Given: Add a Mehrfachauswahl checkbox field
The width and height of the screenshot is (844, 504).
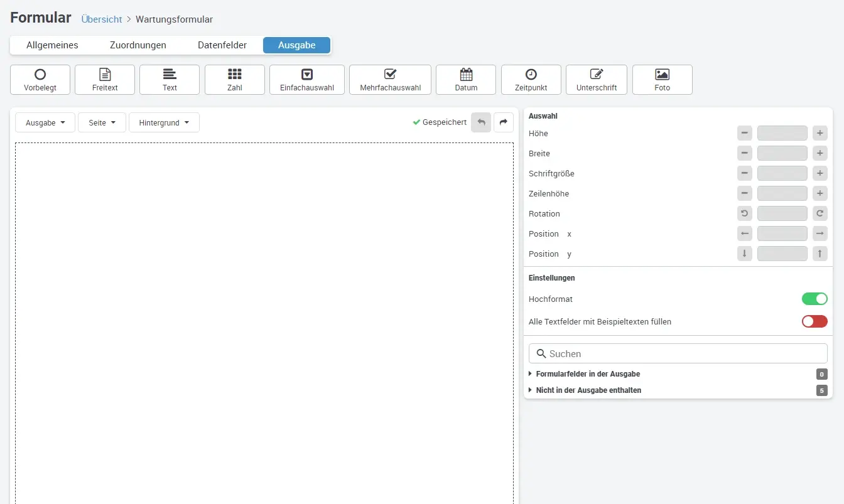Looking at the screenshot, I should pos(390,80).
